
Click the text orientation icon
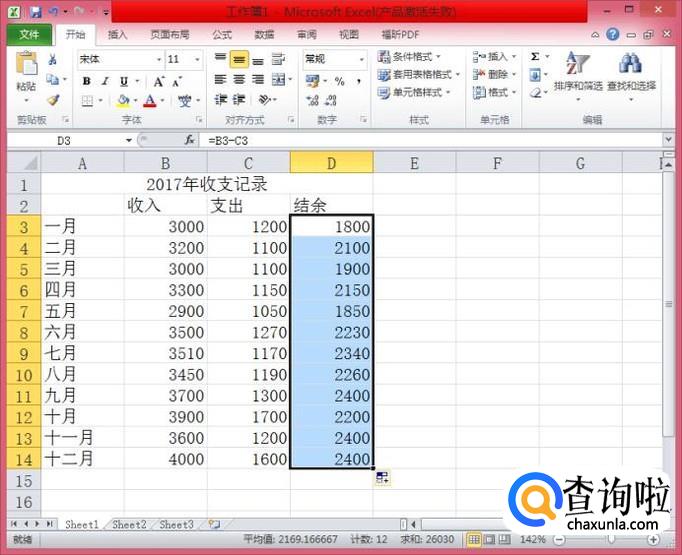click(x=265, y=100)
